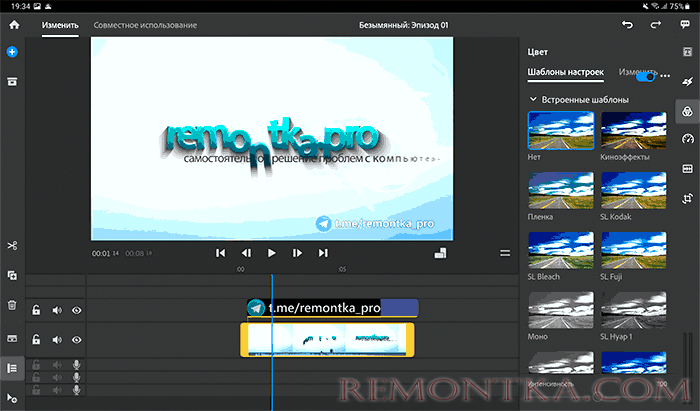The width and height of the screenshot is (700, 411).
Task: Redo the last undone edit
Action: [x=655, y=25]
